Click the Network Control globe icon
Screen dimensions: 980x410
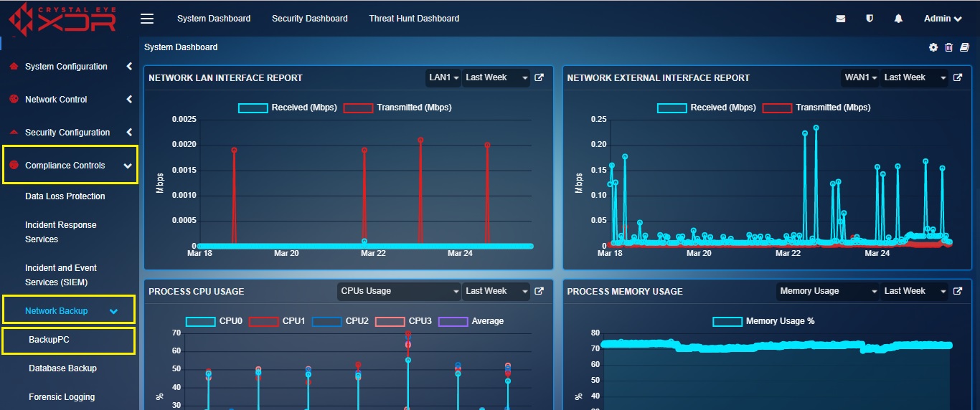(13, 99)
